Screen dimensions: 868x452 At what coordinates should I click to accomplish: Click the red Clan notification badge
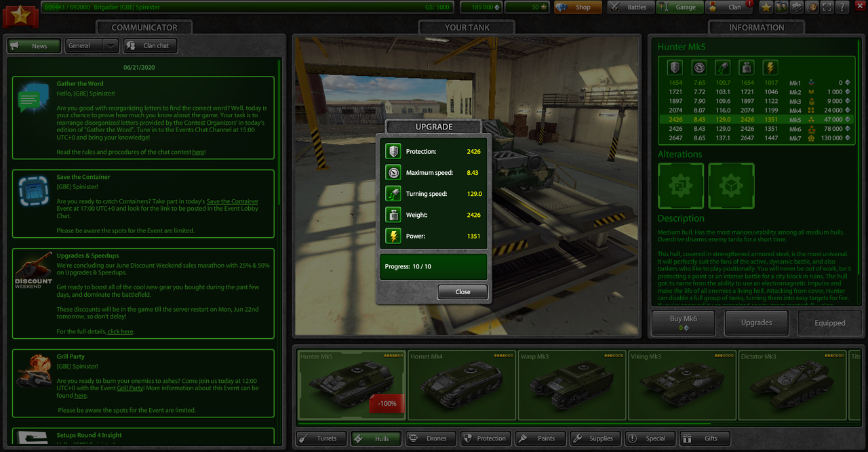pyautogui.click(x=749, y=3)
